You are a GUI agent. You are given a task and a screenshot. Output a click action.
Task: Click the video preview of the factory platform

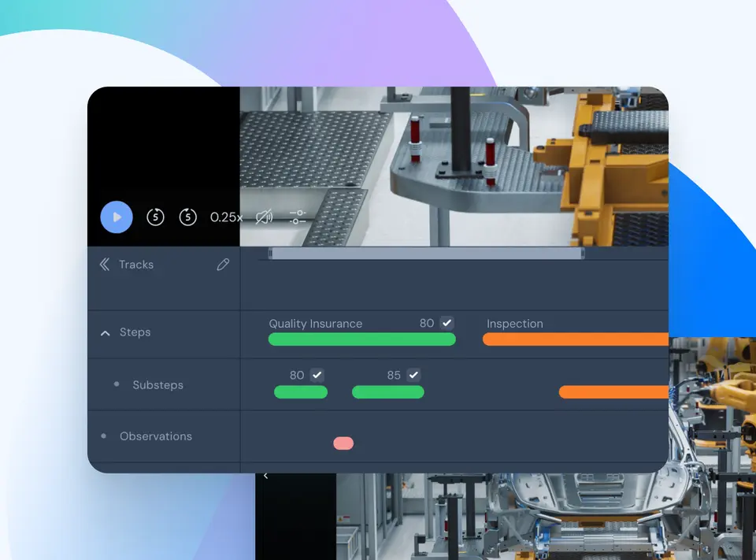454,166
